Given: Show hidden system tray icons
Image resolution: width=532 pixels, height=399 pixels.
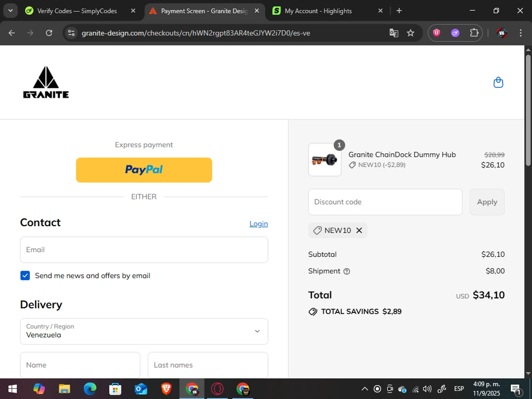Looking at the screenshot, I should [365, 389].
